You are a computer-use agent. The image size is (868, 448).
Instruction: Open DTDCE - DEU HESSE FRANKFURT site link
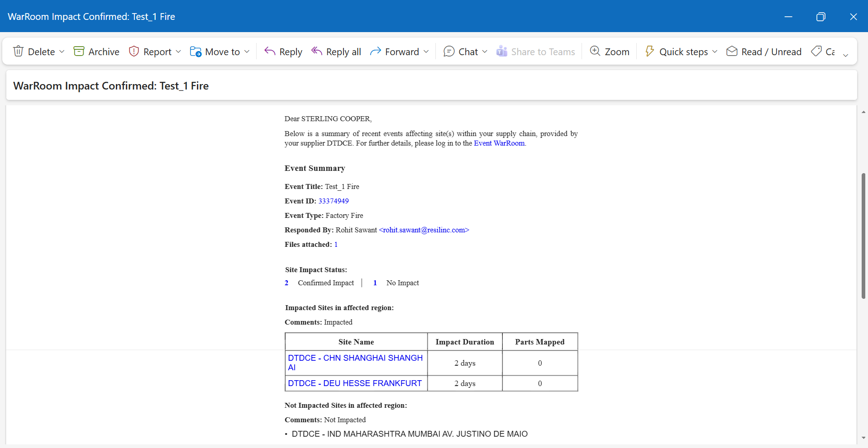pyautogui.click(x=355, y=383)
